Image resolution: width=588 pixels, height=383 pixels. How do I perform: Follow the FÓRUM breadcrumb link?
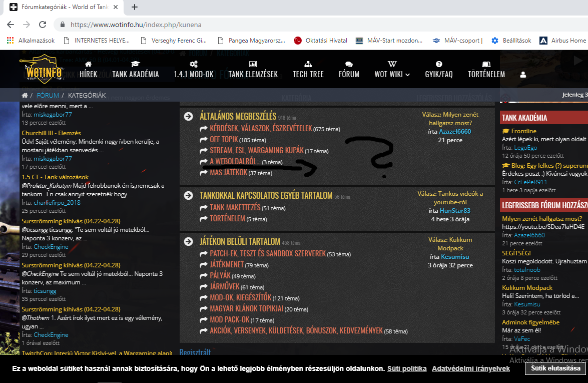click(48, 95)
